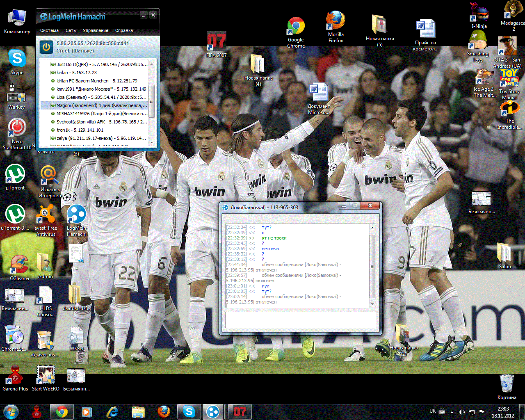Select the GTA 3 - San Andreas desktop icon
This screenshot has height=420, width=525.
click(508, 52)
